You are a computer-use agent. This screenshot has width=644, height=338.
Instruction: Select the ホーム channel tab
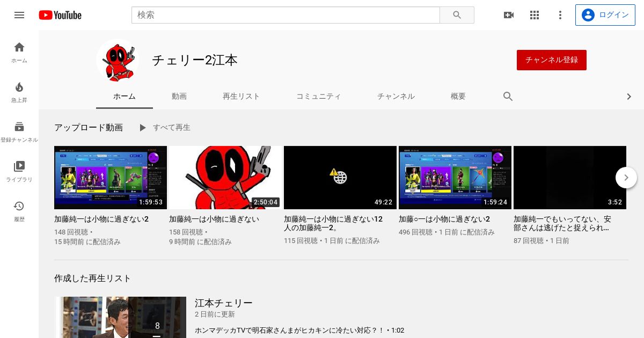[x=125, y=97]
